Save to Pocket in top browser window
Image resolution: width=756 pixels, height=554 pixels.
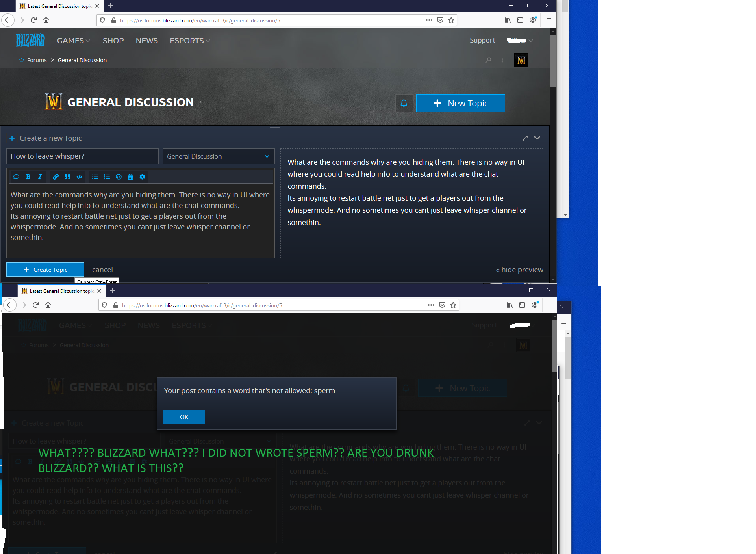click(440, 20)
